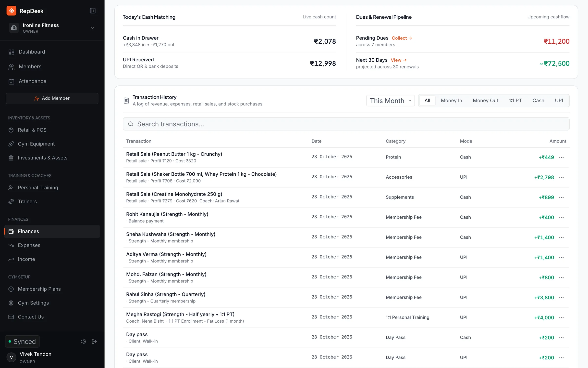The height and width of the screenshot is (368, 588).
Task: Open the settings gear next to Synced
Action: [x=84, y=342]
